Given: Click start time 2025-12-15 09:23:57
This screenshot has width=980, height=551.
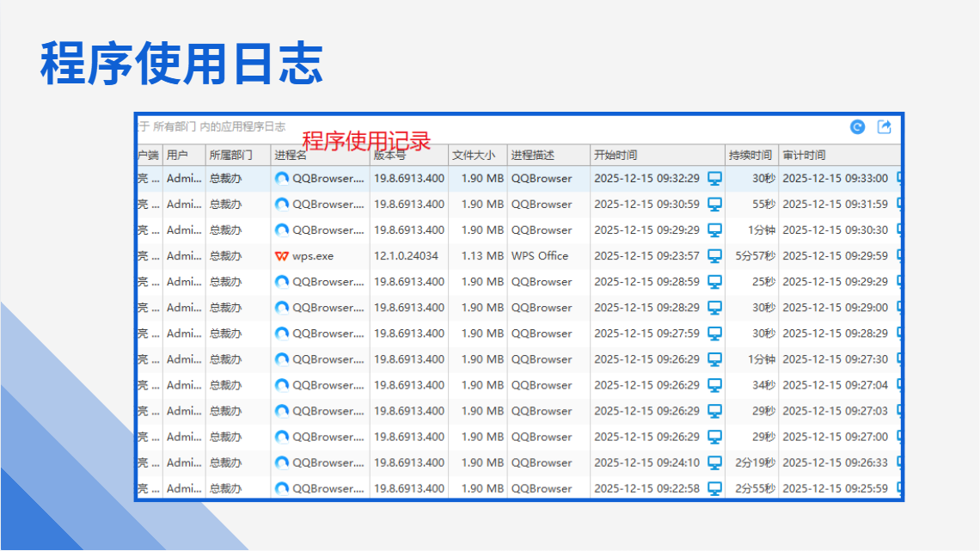Looking at the screenshot, I should point(646,256).
